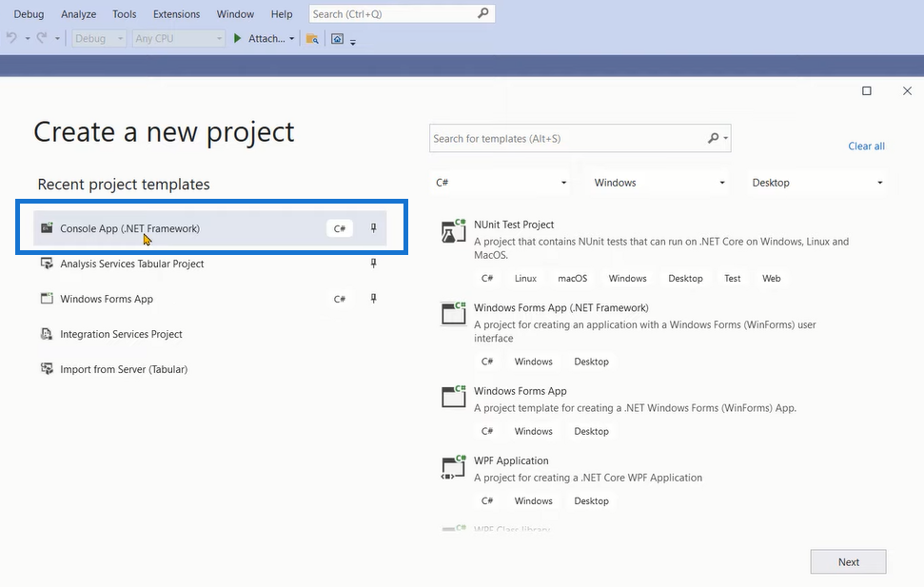Toggle pin for Analysis Services Tabular Project

[374, 264]
